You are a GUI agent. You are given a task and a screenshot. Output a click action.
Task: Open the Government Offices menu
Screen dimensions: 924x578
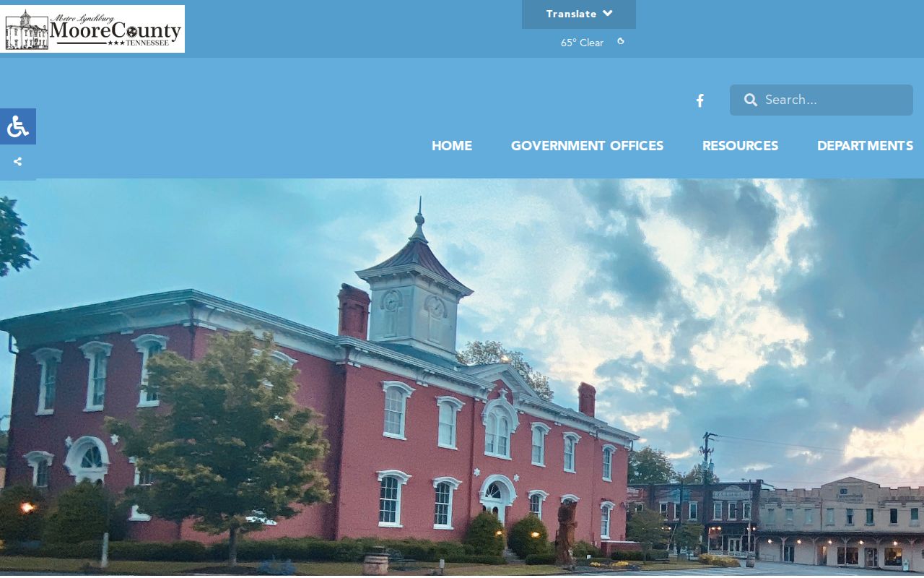(587, 146)
